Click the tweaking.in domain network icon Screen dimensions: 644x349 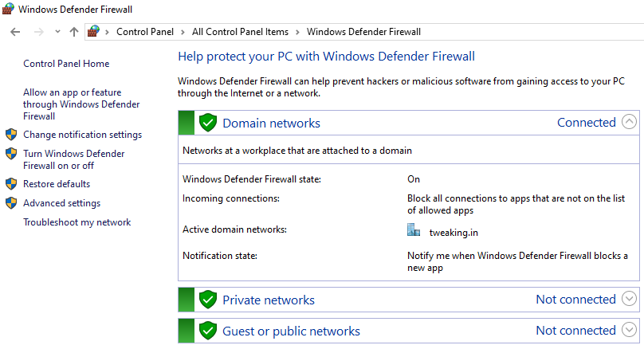click(413, 231)
